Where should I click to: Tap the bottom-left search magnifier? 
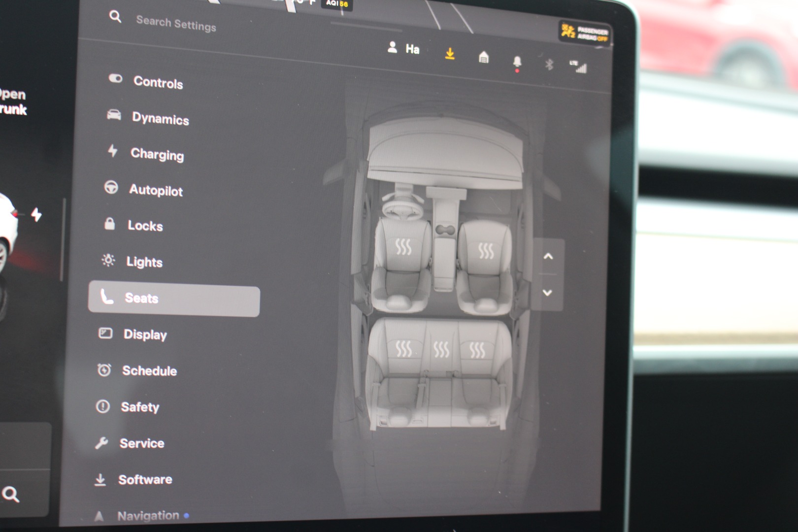tap(10, 494)
